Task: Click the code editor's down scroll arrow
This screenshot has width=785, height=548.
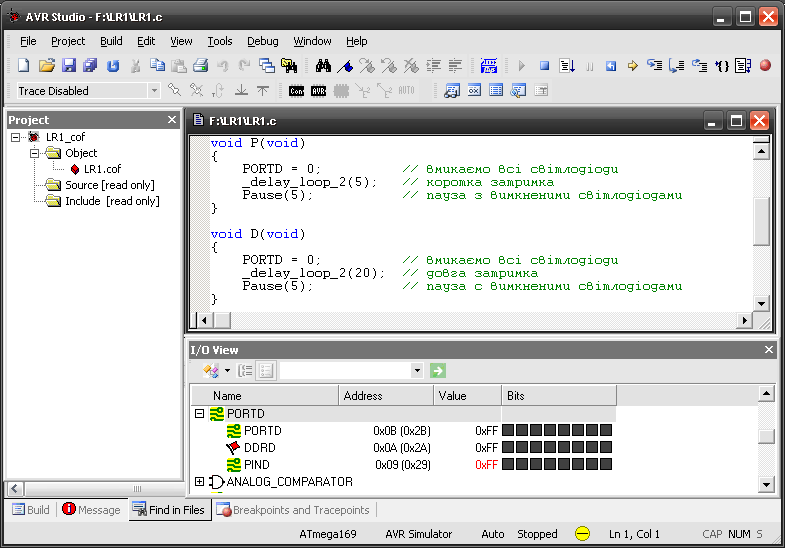Action: (x=761, y=303)
